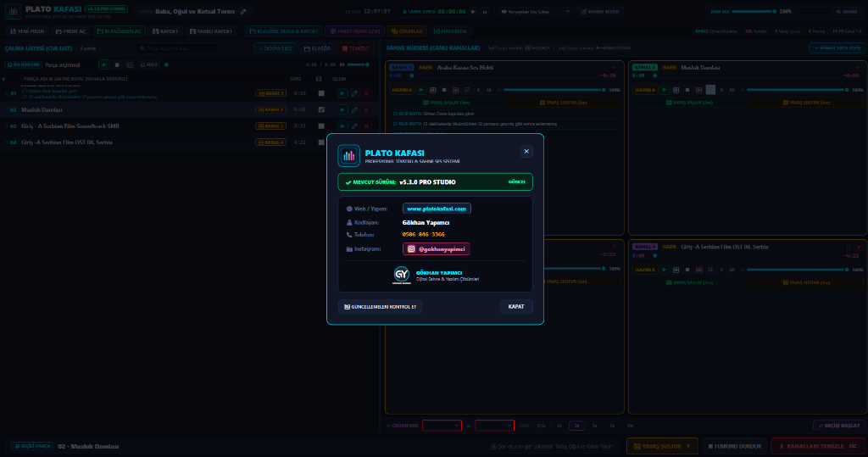
Task: Open the second crossfade channel dropdown
Action: pos(494,426)
